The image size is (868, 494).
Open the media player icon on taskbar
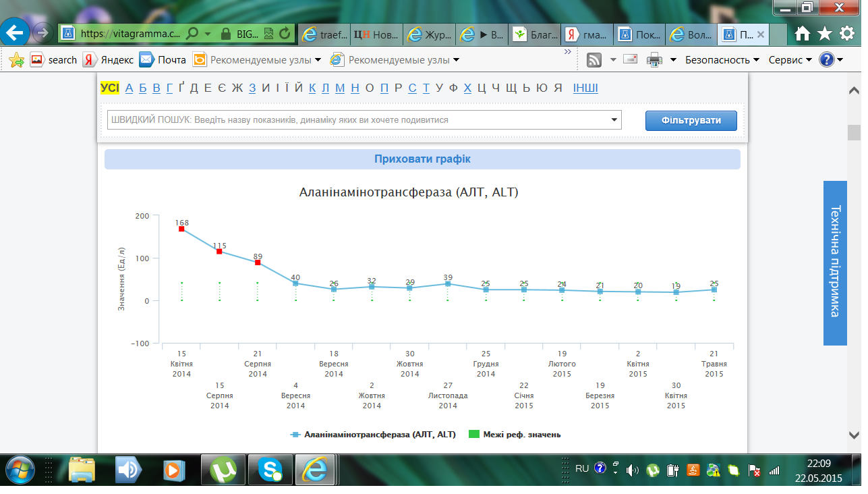coord(174,470)
